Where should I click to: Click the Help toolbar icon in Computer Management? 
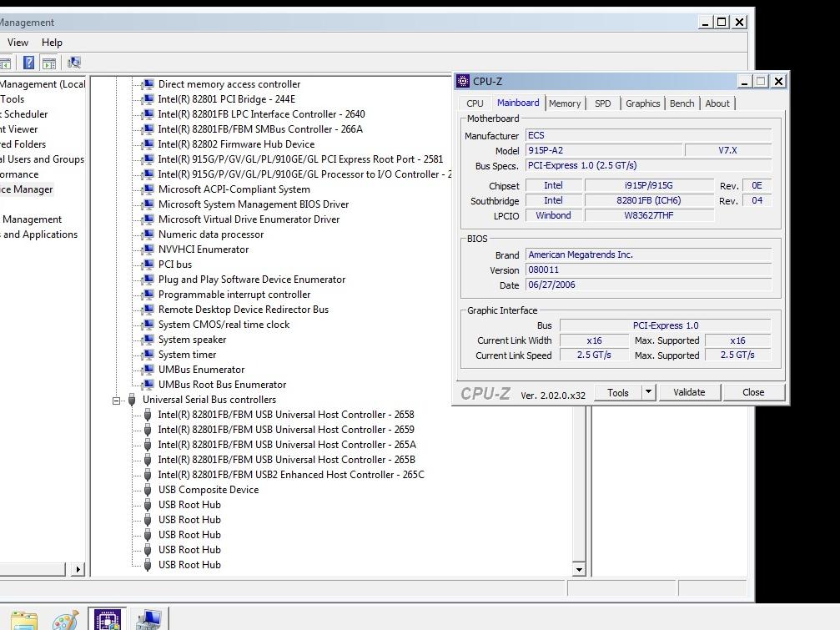coord(29,63)
